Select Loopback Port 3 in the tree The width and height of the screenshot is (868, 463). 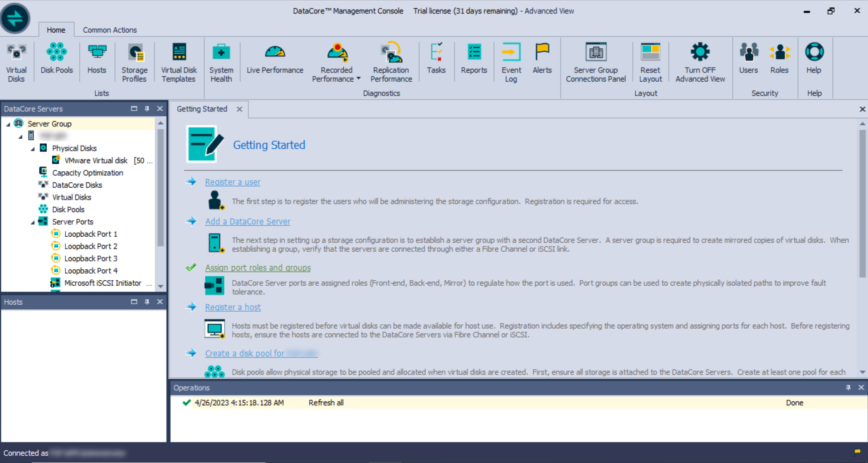tap(91, 258)
